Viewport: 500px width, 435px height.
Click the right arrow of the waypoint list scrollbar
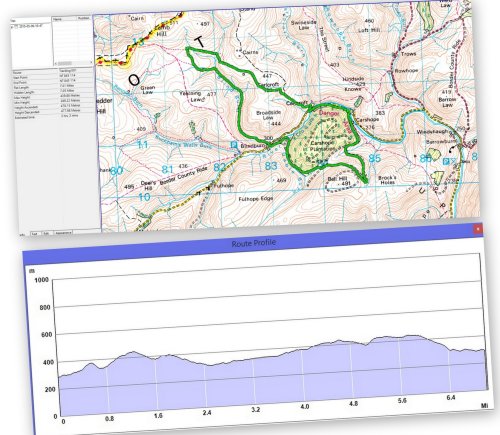[x=91, y=62]
